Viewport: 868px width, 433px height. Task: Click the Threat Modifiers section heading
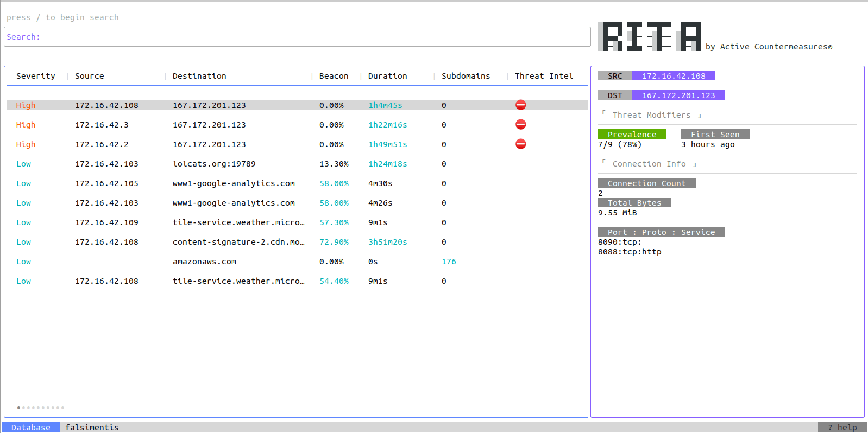pos(651,115)
